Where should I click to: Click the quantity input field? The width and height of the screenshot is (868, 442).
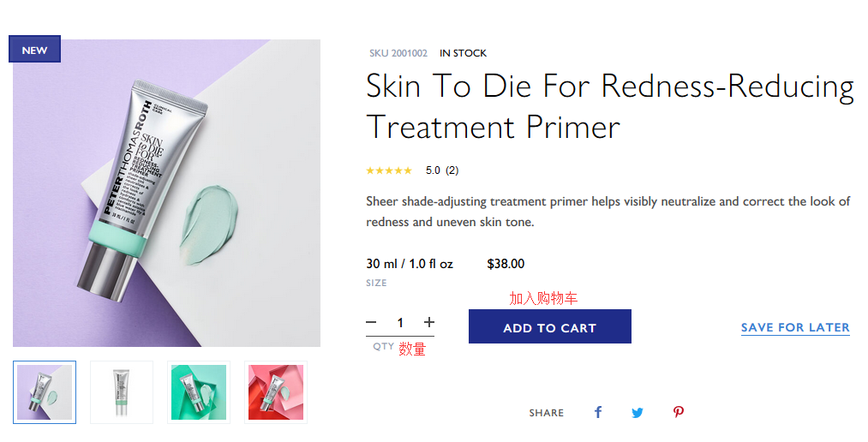tap(400, 323)
